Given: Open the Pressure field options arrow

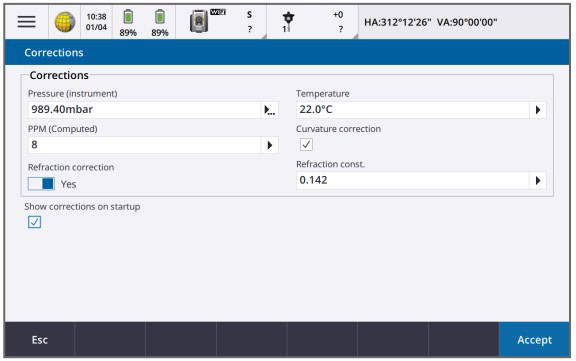Looking at the screenshot, I should [x=270, y=110].
